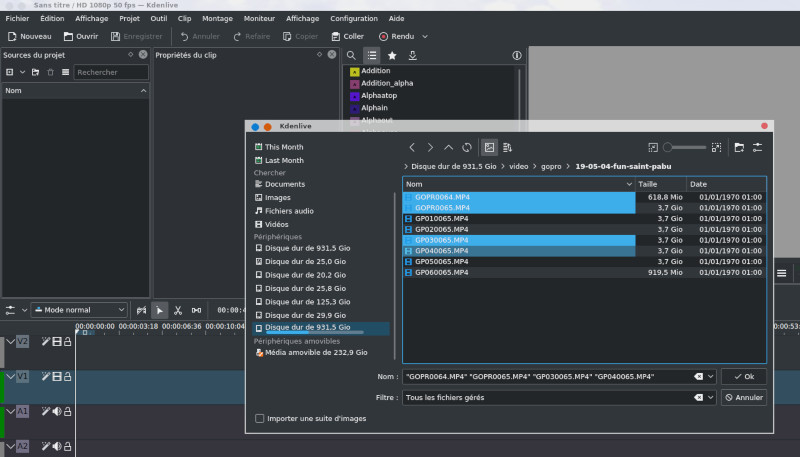Viewport: 800px width, 457px height.
Task: Check Importer une suite d'images
Action: 260,418
